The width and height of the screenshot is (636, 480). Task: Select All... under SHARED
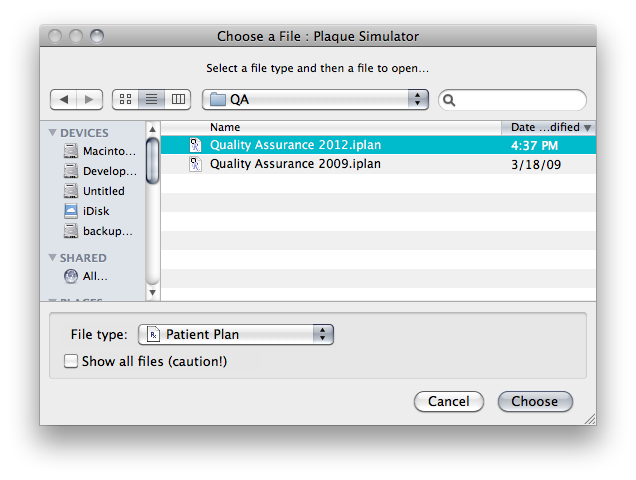[86, 276]
